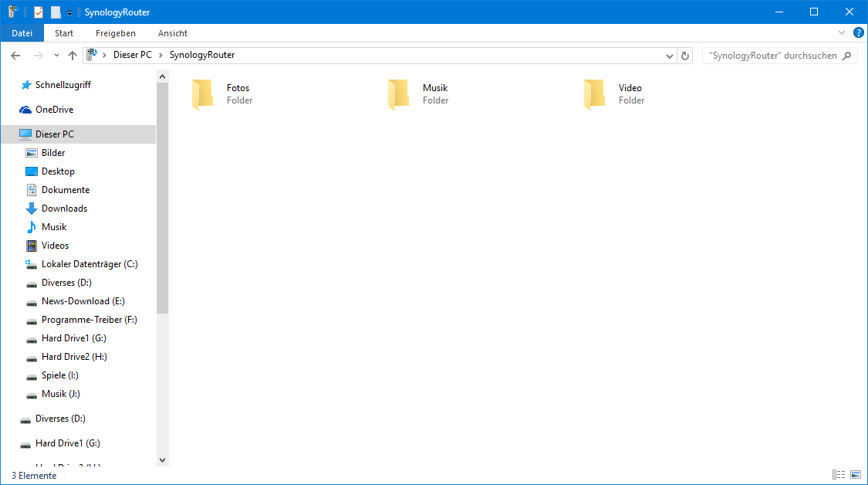Click the Bilder picture icon

[x=32, y=153]
